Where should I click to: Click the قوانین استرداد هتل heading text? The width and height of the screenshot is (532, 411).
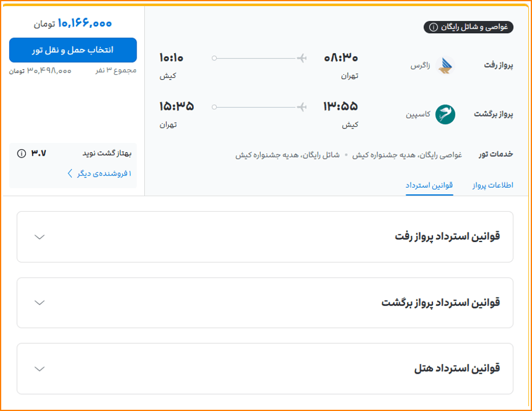pyautogui.click(x=457, y=368)
